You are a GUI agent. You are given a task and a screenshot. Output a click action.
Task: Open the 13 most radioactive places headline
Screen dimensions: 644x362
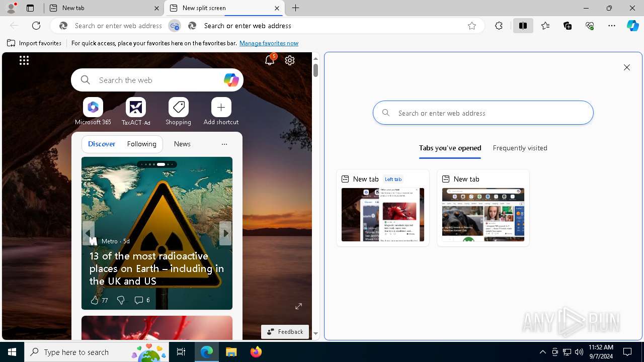pos(156,268)
